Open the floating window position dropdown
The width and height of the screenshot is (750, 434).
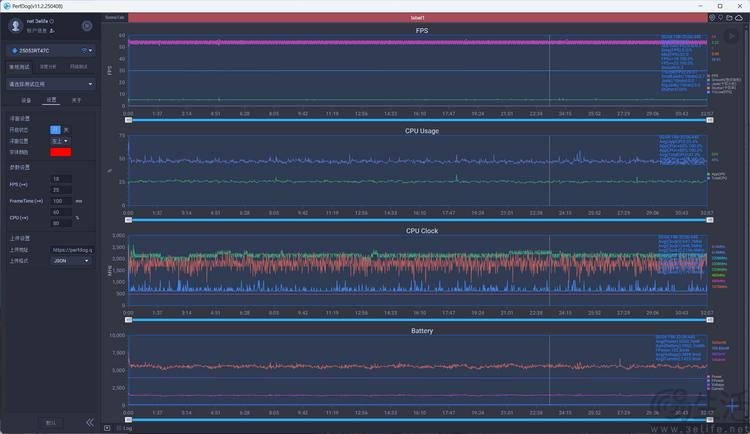(61, 141)
